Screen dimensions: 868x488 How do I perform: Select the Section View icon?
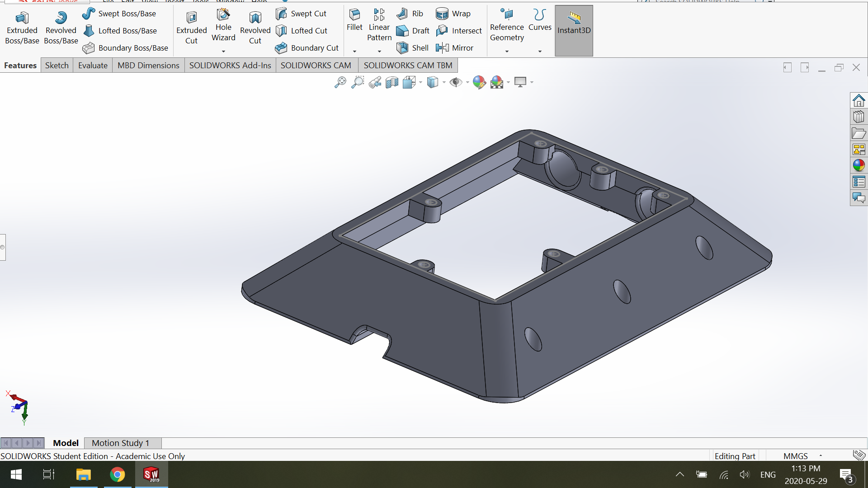[392, 82]
